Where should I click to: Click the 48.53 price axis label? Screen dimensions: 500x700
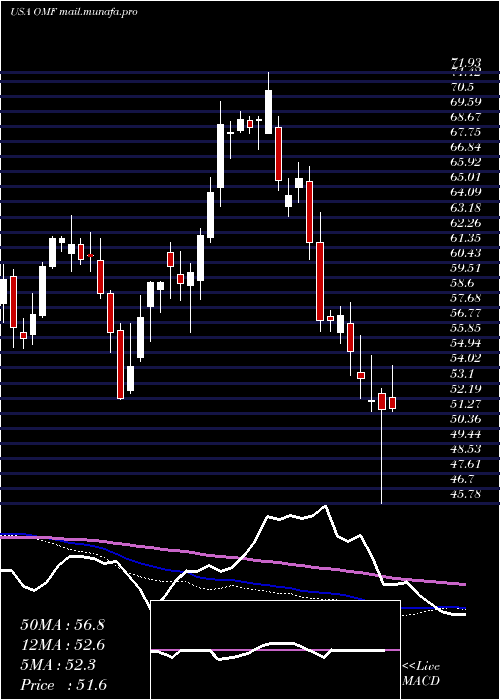(467, 450)
